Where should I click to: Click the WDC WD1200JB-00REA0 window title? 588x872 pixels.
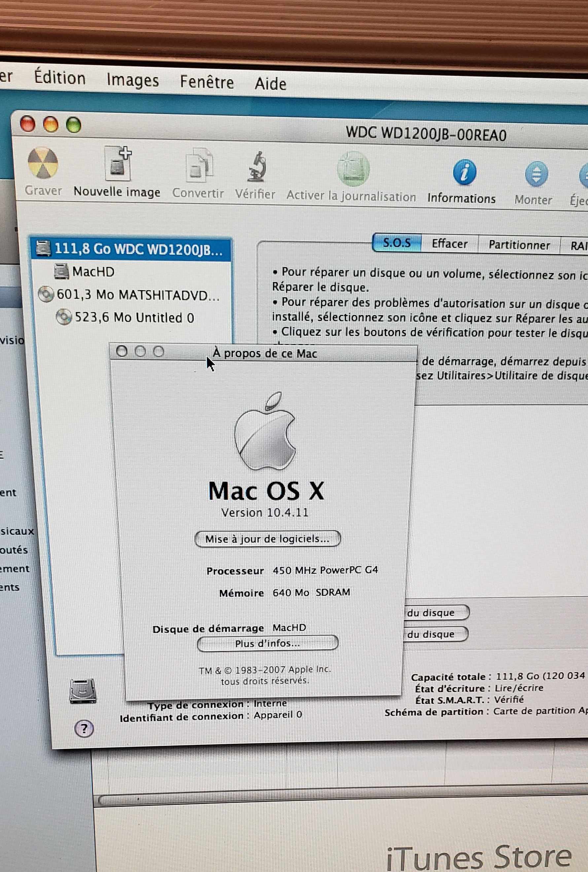click(426, 134)
